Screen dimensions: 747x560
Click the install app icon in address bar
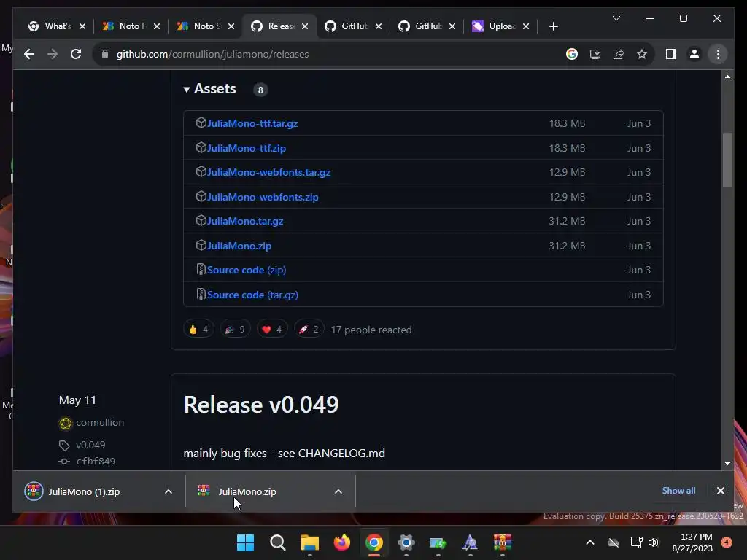pyautogui.click(x=595, y=54)
